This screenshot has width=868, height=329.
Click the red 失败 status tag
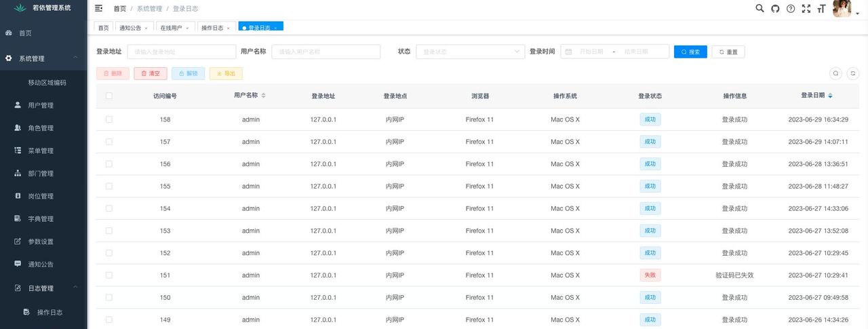point(650,275)
